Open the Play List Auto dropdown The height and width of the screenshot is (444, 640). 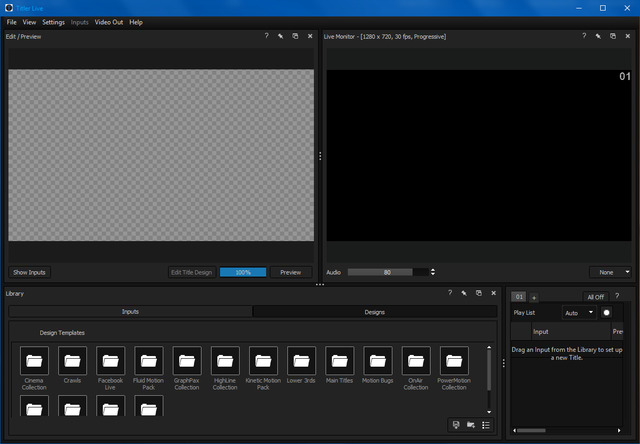pyautogui.click(x=579, y=313)
